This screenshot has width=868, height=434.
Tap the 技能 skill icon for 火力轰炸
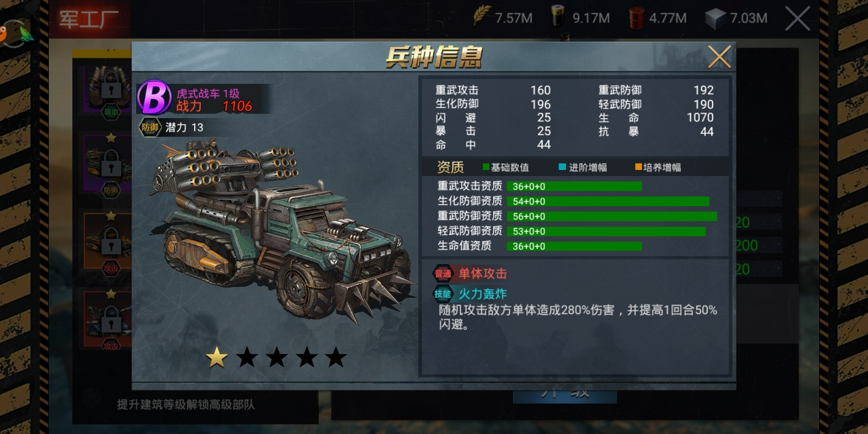coord(443,294)
